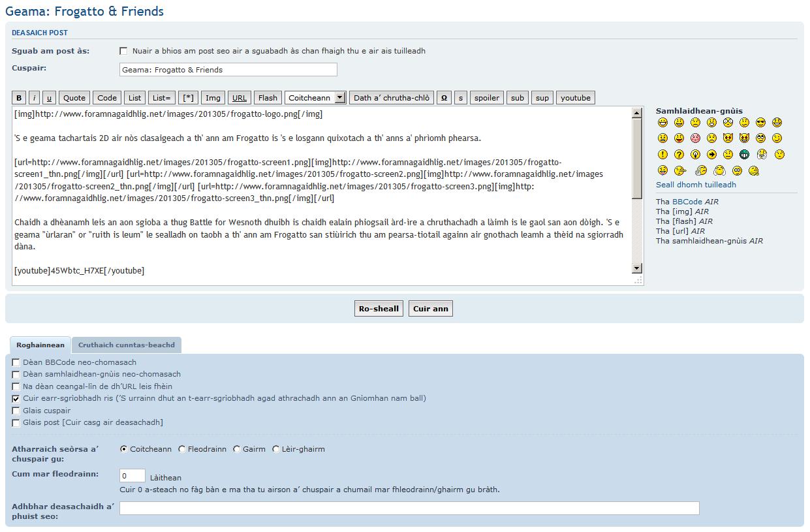
Task: Uncheck the 'Cuir earr-sgrìobhadh ris' checkbox
Action: (16, 399)
